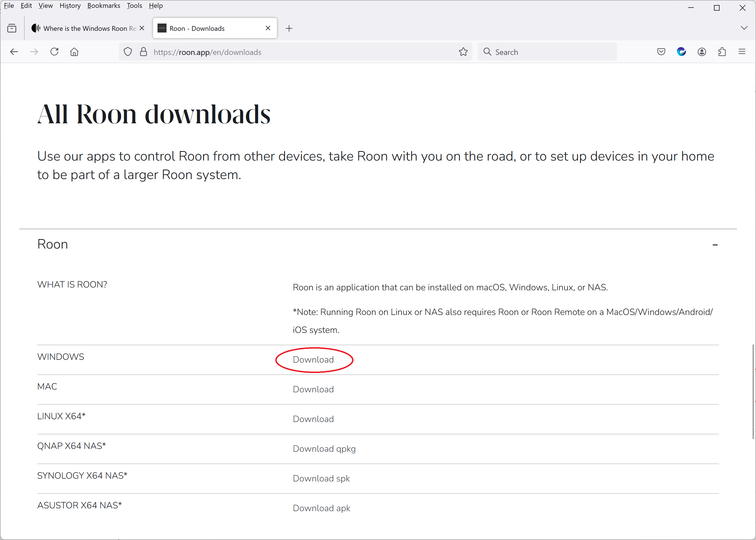756x540 pixels.
Task: Open a new tab with plus
Action: coord(289,28)
